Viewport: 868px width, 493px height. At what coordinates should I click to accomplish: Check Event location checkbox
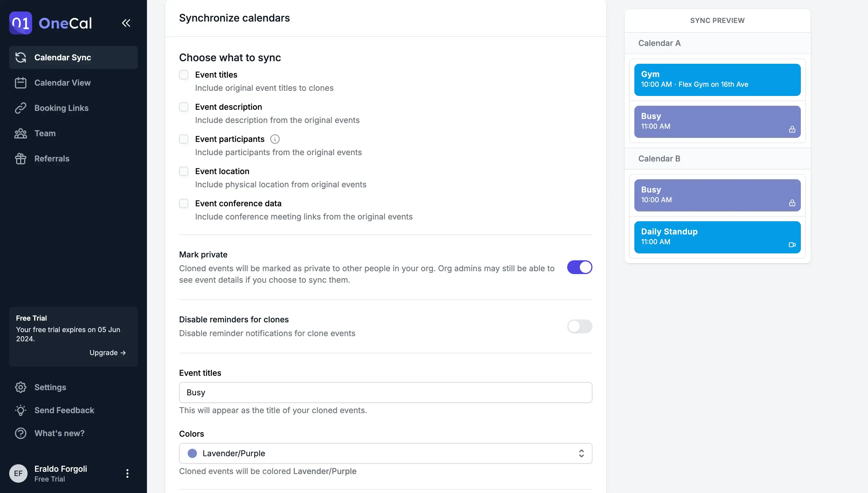tap(184, 171)
